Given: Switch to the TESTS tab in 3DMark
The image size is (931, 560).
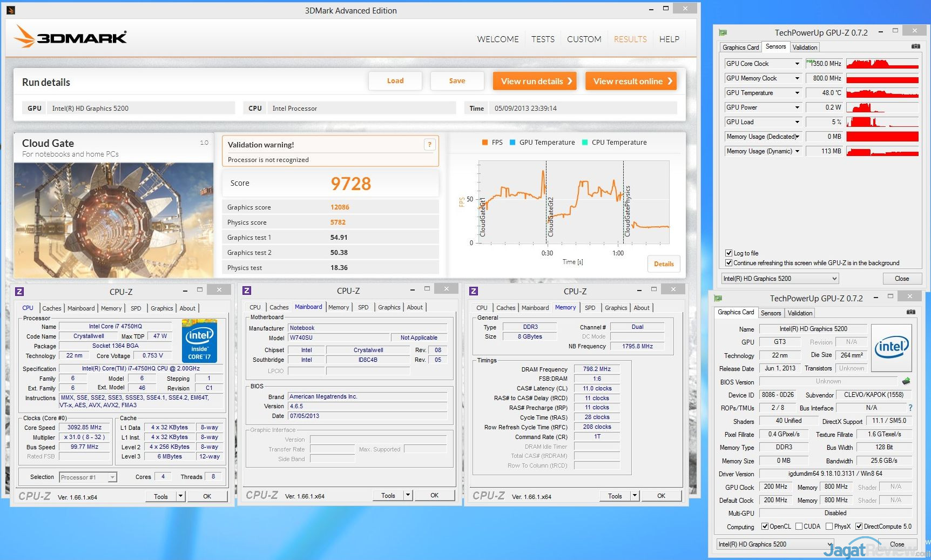Looking at the screenshot, I should click(x=542, y=39).
